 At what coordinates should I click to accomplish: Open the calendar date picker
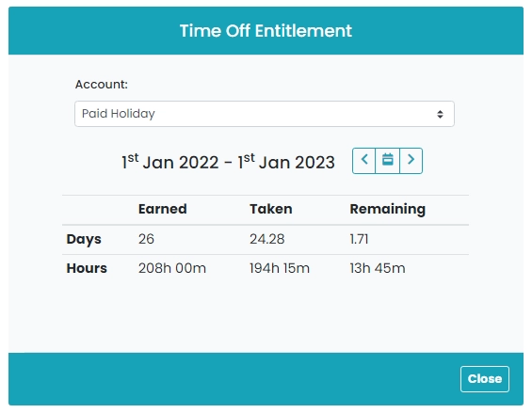click(x=387, y=161)
